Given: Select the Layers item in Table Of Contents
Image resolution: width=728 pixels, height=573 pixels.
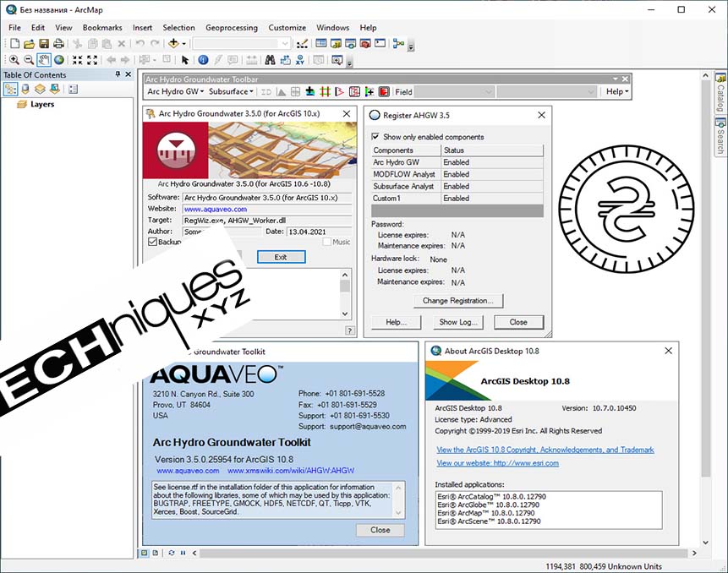Looking at the screenshot, I should [x=42, y=105].
